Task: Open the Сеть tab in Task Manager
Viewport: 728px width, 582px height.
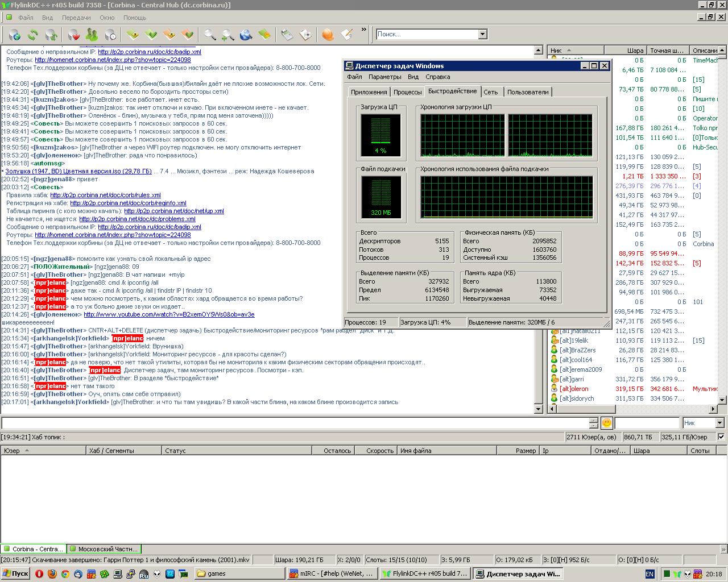Action: (x=490, y=92)
